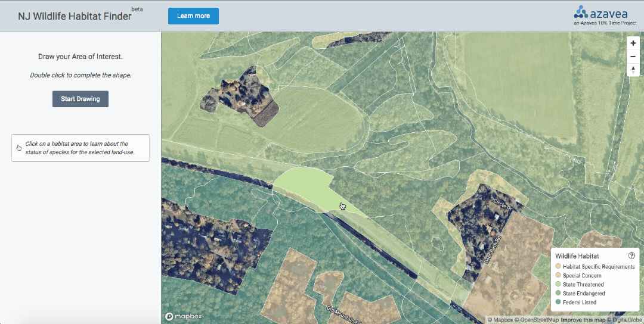Click the NJ Wildlife Habitat Finder title

tap(75, 16)
